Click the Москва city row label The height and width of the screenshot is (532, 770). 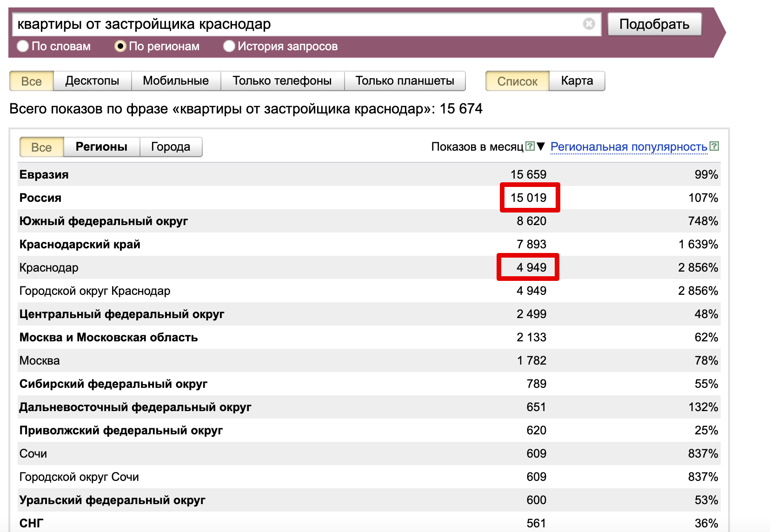tap(40, 360)
